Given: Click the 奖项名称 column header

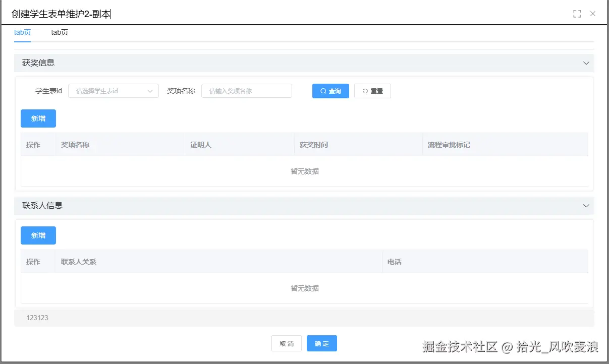Looking at the screenshot, I should (120, 145).
